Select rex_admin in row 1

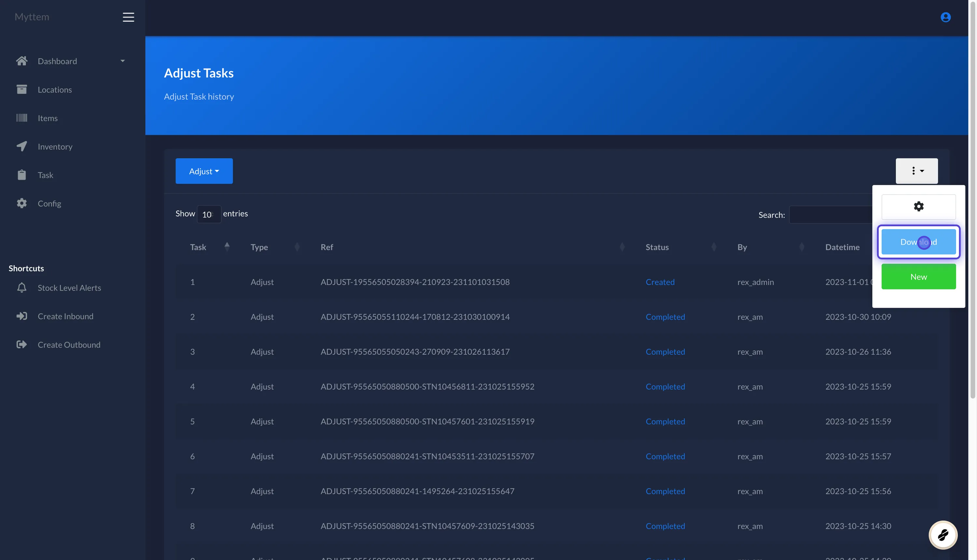[x=755, y=282]
